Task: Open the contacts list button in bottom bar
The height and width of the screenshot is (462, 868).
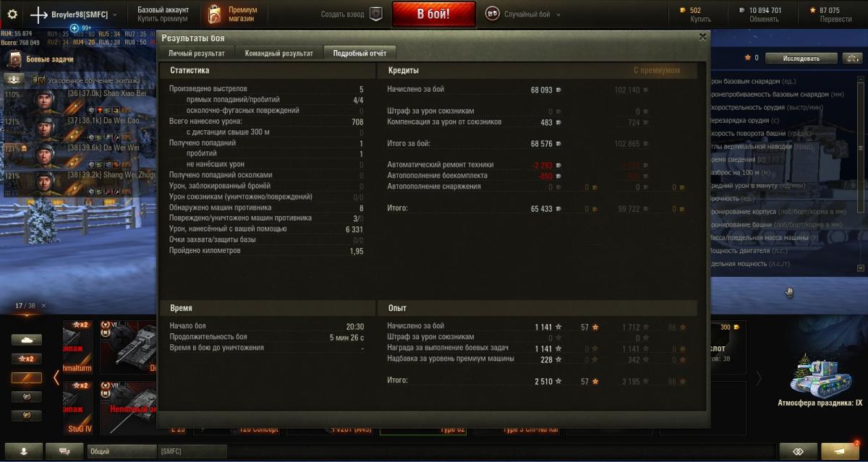Action: (24, 451)
